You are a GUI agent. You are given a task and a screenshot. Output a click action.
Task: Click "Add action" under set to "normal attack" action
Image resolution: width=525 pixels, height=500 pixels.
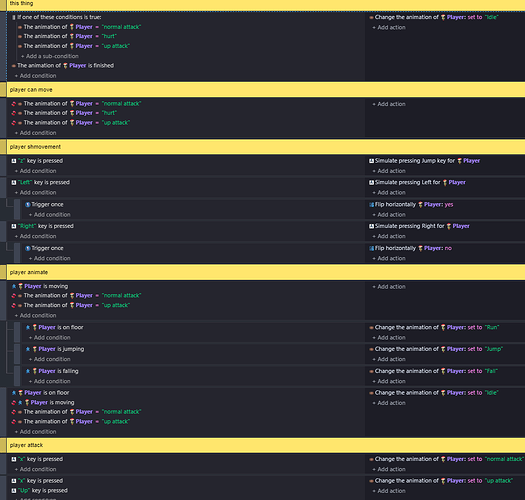tap(389, 470)
